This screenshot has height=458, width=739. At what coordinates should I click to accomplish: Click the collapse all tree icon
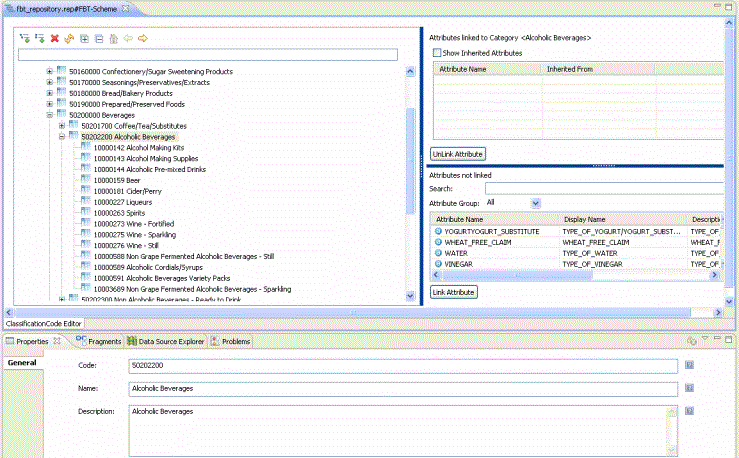98,38
